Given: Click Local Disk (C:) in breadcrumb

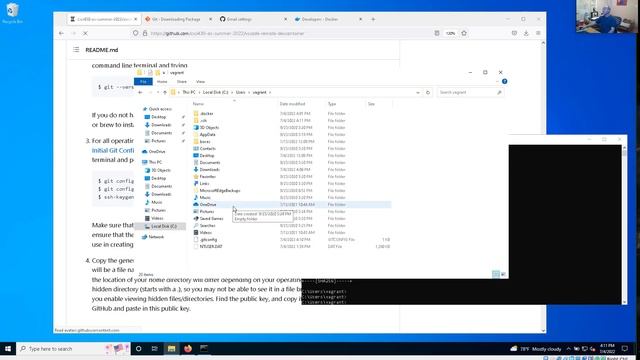Looking at the screenshot, I should 216,93.
